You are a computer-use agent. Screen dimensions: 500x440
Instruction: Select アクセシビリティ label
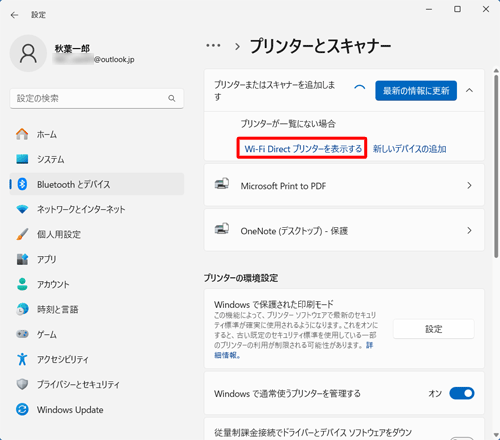tap(63, 359)
